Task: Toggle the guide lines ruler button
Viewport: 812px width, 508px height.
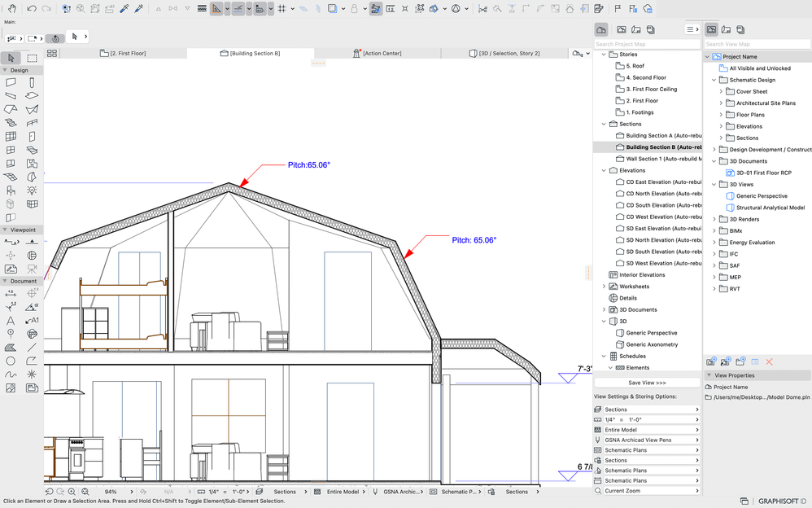Action: [x=217, y=9]
